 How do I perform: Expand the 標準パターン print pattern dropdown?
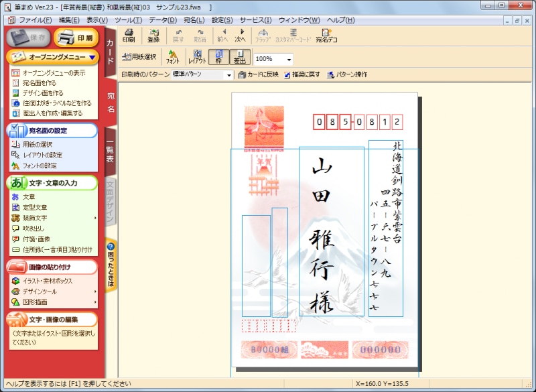point(228,74)
